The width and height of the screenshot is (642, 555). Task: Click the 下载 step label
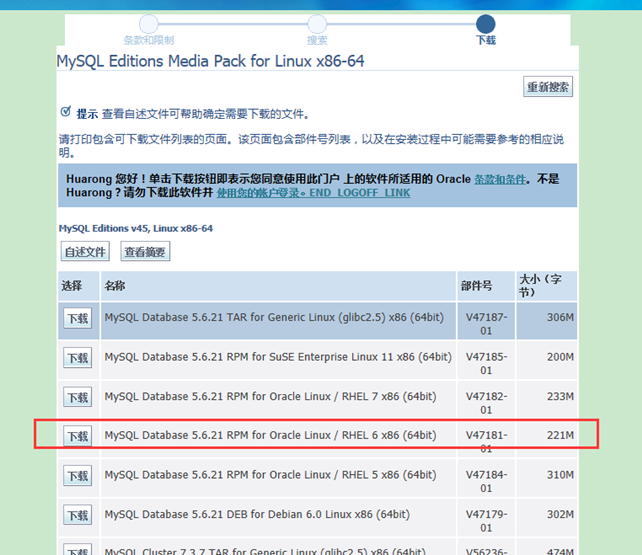coord(486,40)
